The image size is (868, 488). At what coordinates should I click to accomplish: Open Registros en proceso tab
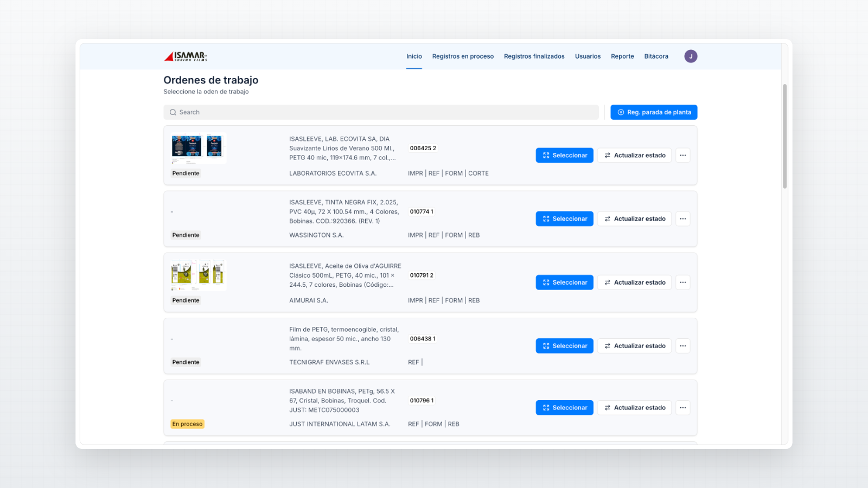pos(463,56)
